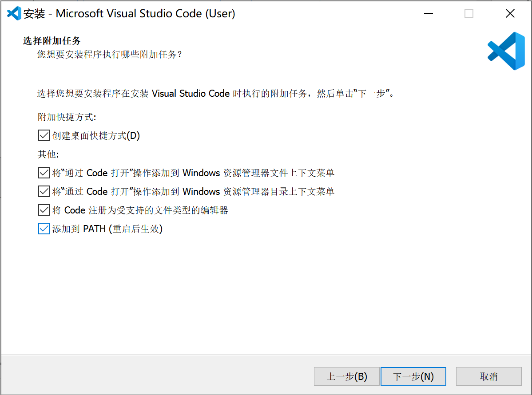Minimize the setup window
The width and height of the screenshot is (532, 395).
[428, 13]
